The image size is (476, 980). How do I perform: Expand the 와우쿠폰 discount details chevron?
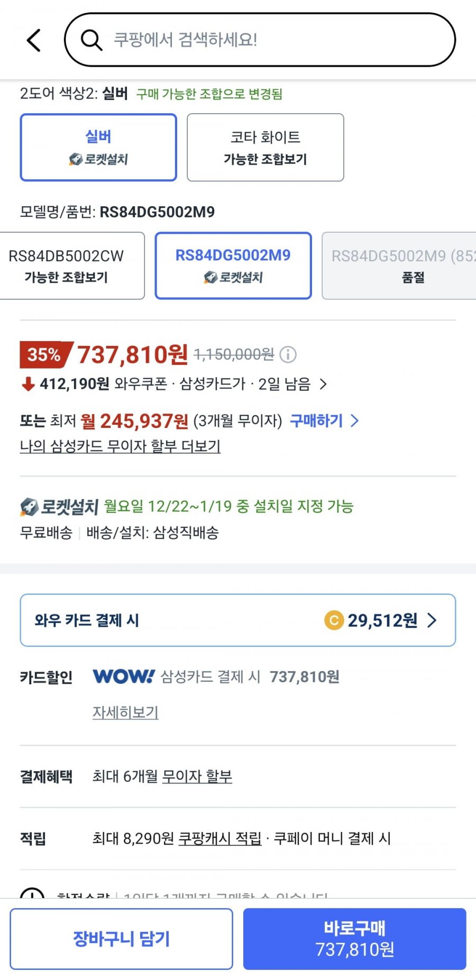[x=324, y=384]
